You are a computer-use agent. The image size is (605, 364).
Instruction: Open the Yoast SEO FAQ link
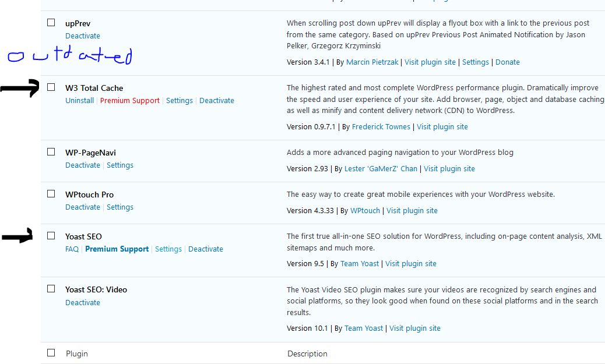[x=72, y=249]
